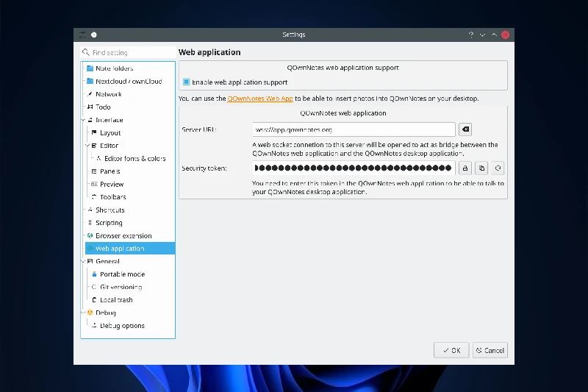
Task: Select Editor fonts & colors entry
Action: point(135,158)
